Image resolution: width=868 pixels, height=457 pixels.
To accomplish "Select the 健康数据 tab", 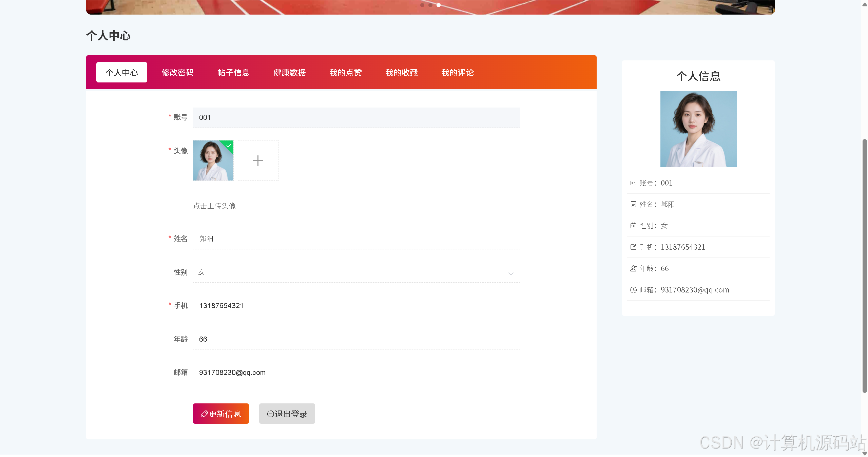I will (x=289, y=72).
